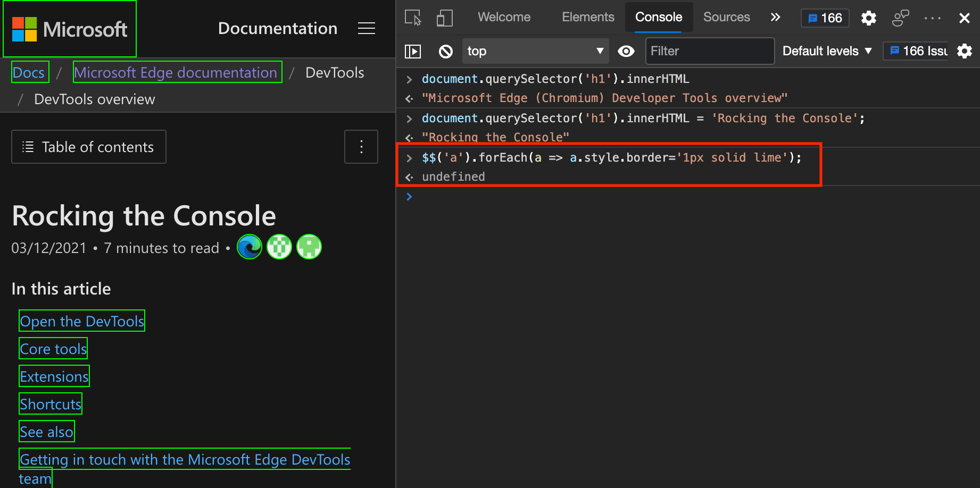Open Getting in touch with DevTools team link
Viewport: 980px width, 488px height.
tap(185, 459)
